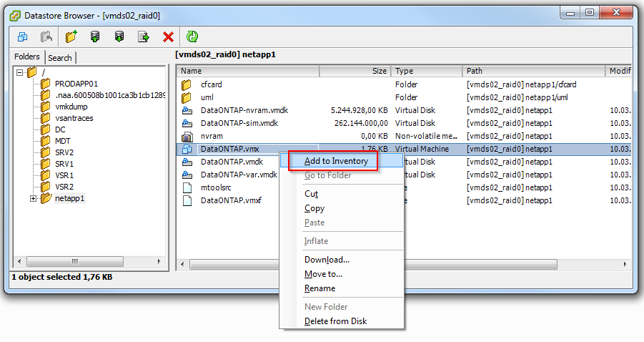644x342 pixels.
Task: Click the Non-volatile me... type cell
Action: point(426,136)
